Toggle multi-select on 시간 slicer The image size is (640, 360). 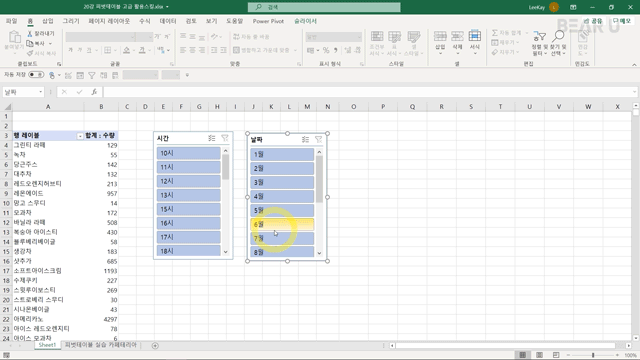(x=211, y=138)
